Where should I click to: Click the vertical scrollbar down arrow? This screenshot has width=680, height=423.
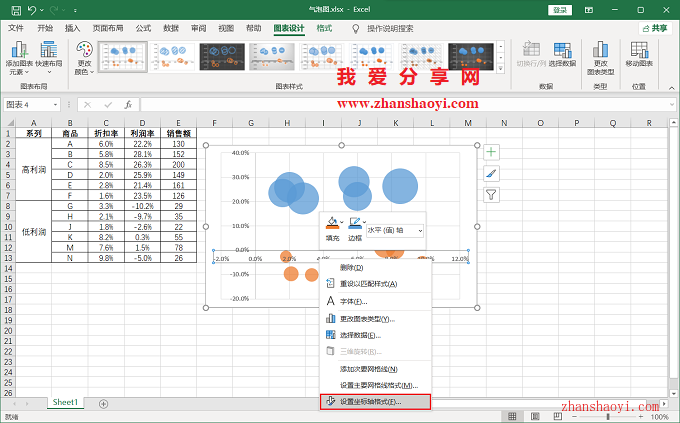[673, 393]
